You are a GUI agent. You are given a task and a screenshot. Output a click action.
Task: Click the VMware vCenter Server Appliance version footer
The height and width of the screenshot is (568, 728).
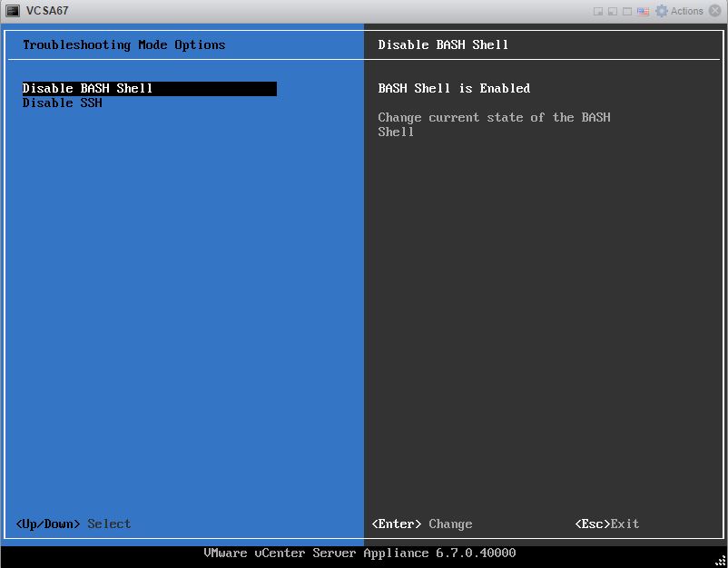pyautogui.click(x=359, y=553)
